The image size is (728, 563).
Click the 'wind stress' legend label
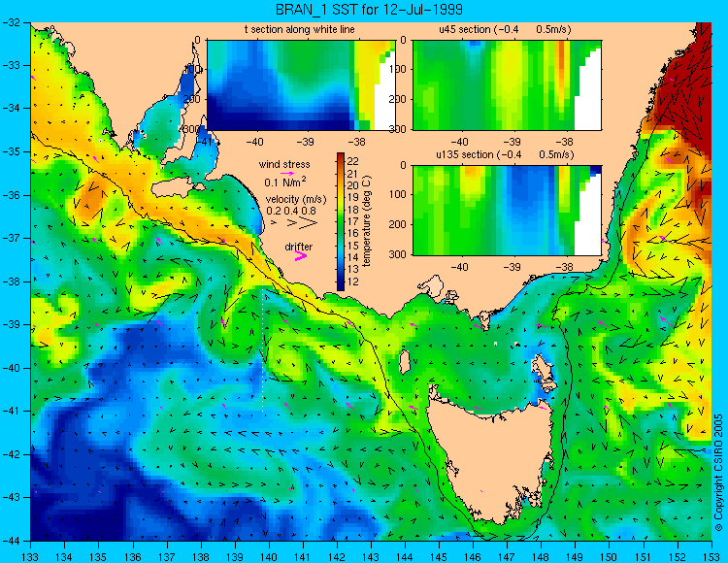284,164
